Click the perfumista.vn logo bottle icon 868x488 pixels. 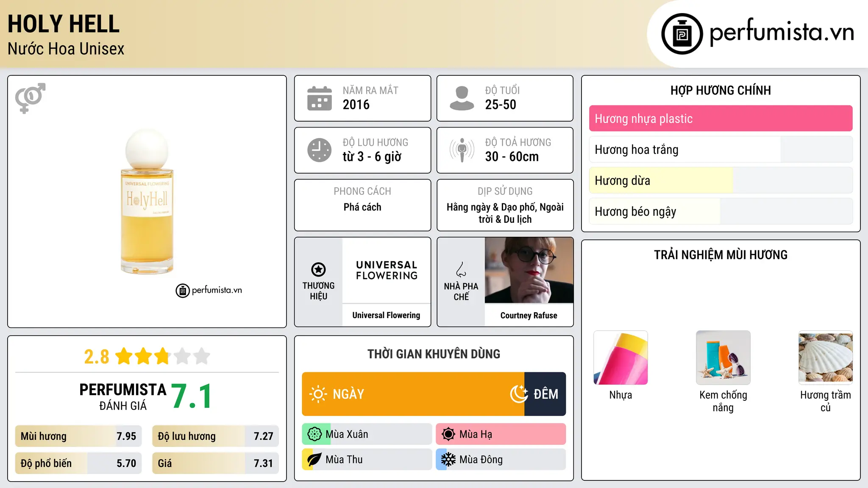pos(682,34)
